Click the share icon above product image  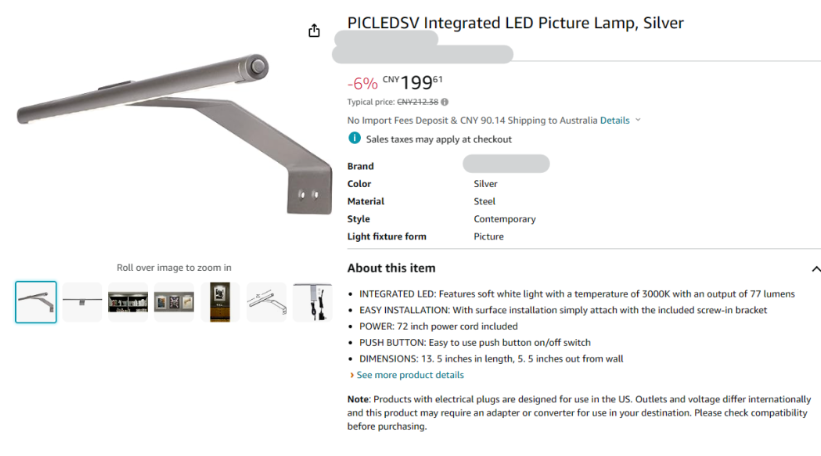(314, 31)
